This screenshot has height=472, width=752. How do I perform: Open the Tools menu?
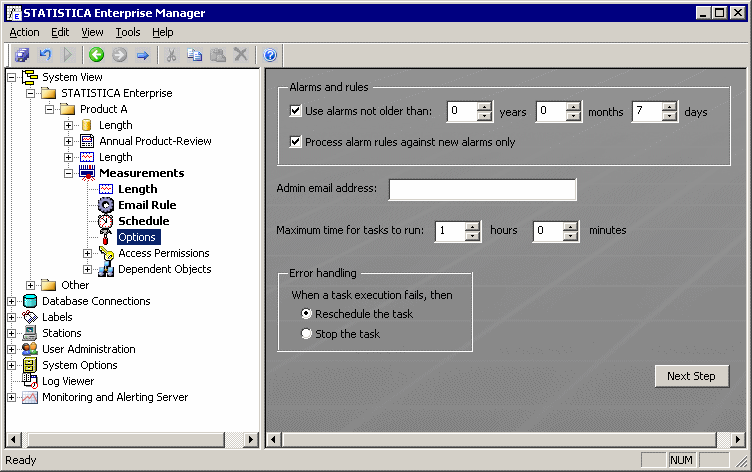[127, 32]
